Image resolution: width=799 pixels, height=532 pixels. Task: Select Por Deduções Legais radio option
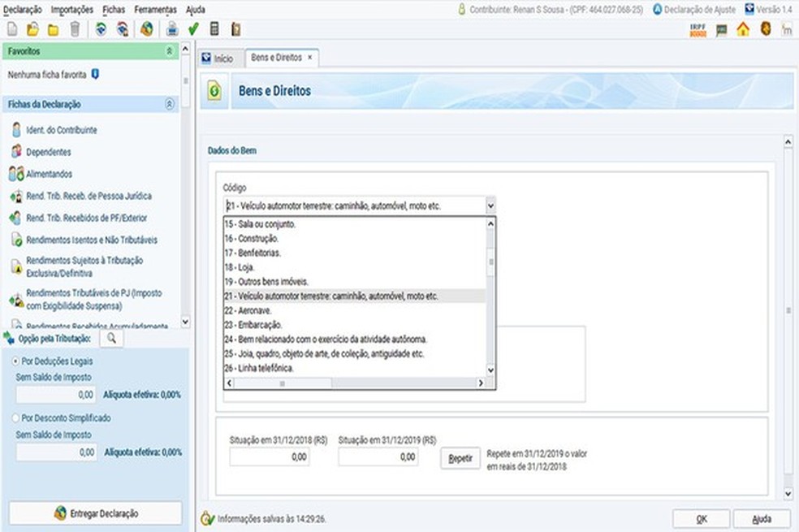pos(15,361)
